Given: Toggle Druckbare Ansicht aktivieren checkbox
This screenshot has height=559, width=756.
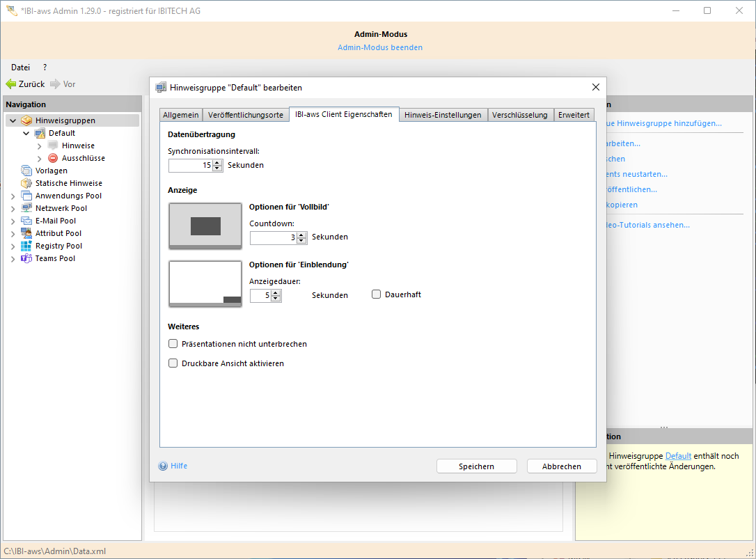Looking at the screenshot, I should pyautogui.click(x=173, y=363).
